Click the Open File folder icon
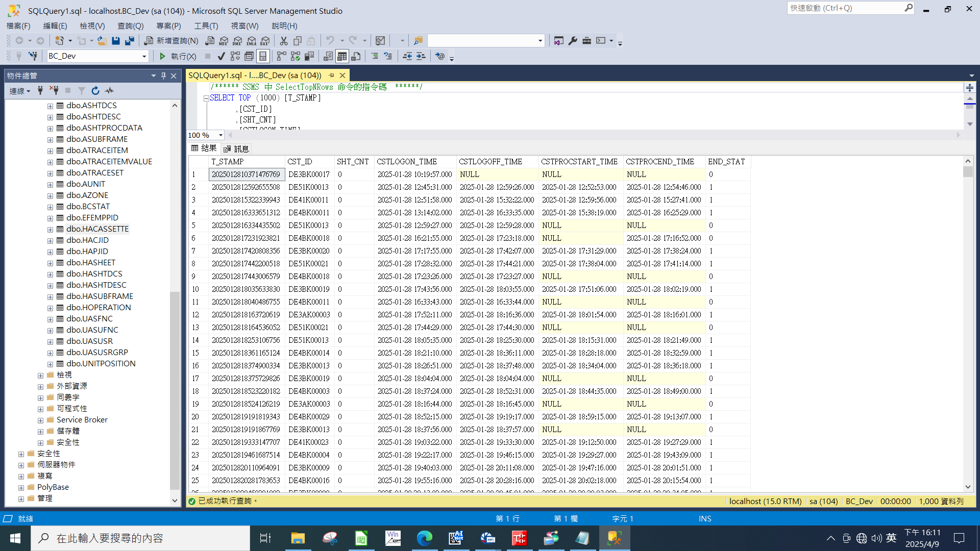Viewport: 980px width, 551px height. 102,41
